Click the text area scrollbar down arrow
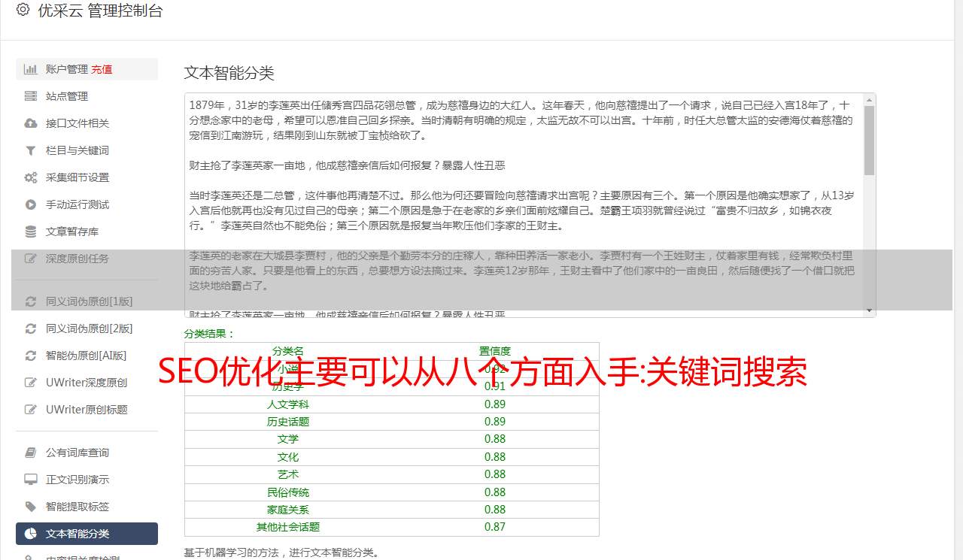The width and height of the screenshot is (963, 560). tap(869, 310)
